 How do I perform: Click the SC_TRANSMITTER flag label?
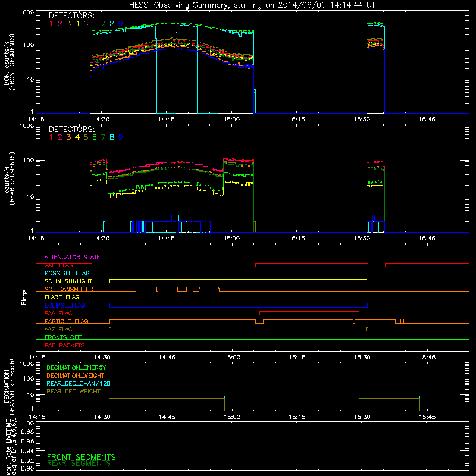(69, 289)
